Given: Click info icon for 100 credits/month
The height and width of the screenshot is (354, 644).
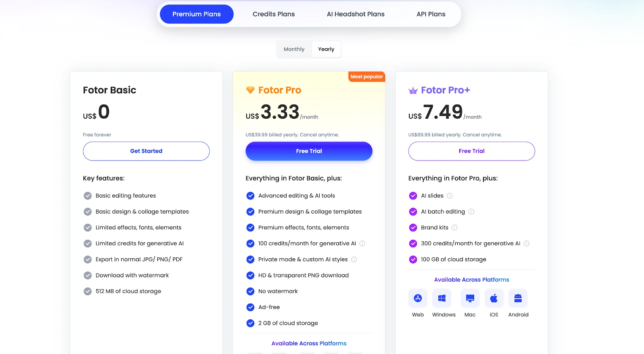Looking at the screenshot, I should pos(362,243).
